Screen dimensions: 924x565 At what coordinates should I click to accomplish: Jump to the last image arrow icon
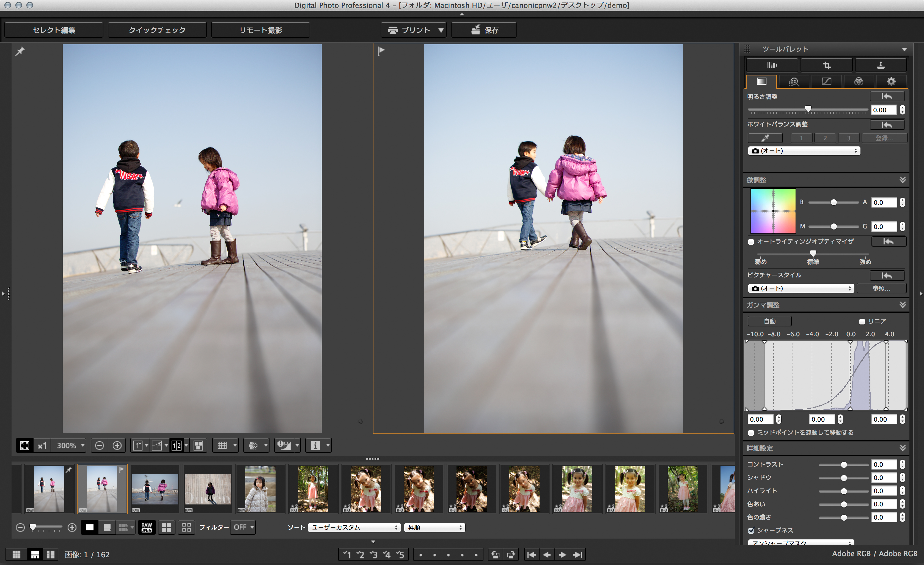(x=578, y=555)
